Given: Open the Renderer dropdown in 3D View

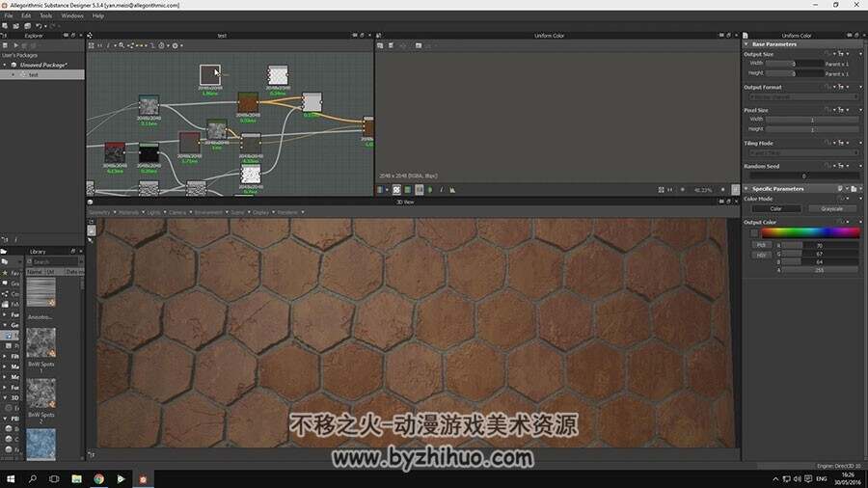Looking at the screenshot, I should click(287, 212).
